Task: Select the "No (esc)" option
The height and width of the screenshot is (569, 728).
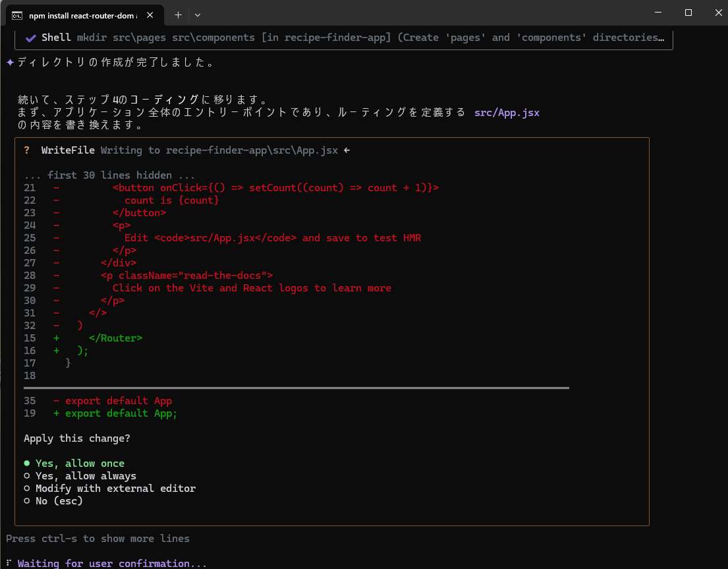Action: [59, 501]
